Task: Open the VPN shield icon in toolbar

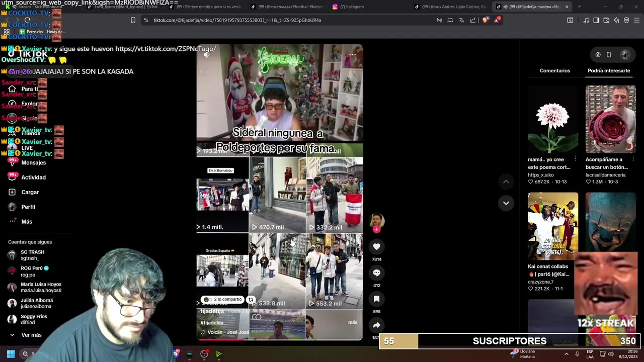Action: coord(626,20)
